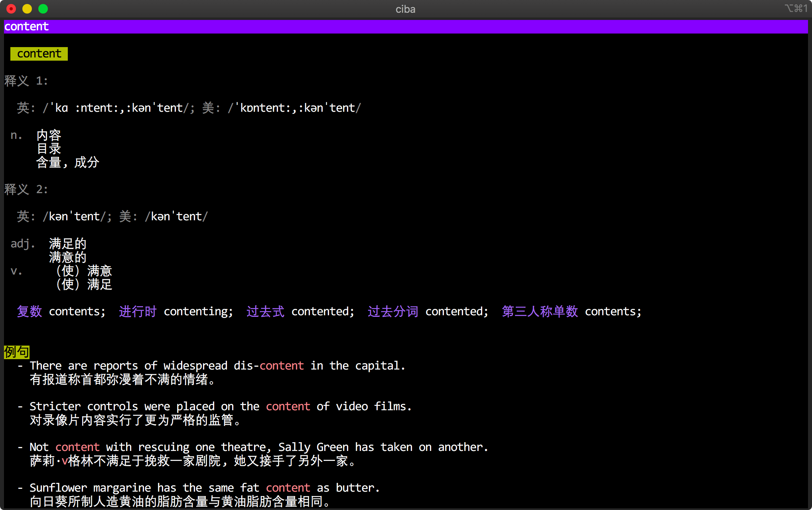Click red content in the dis-content sentence

(282, 366)
